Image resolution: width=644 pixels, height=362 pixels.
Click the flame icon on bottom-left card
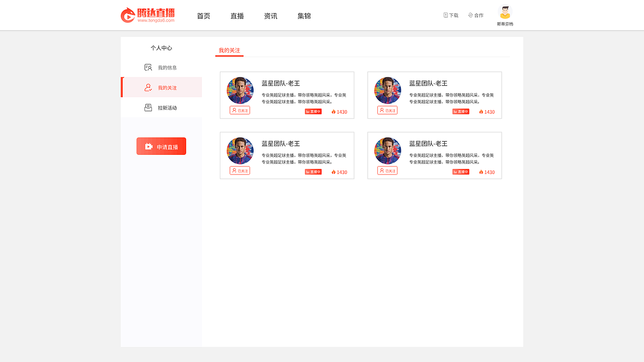(x=333, y=172)
